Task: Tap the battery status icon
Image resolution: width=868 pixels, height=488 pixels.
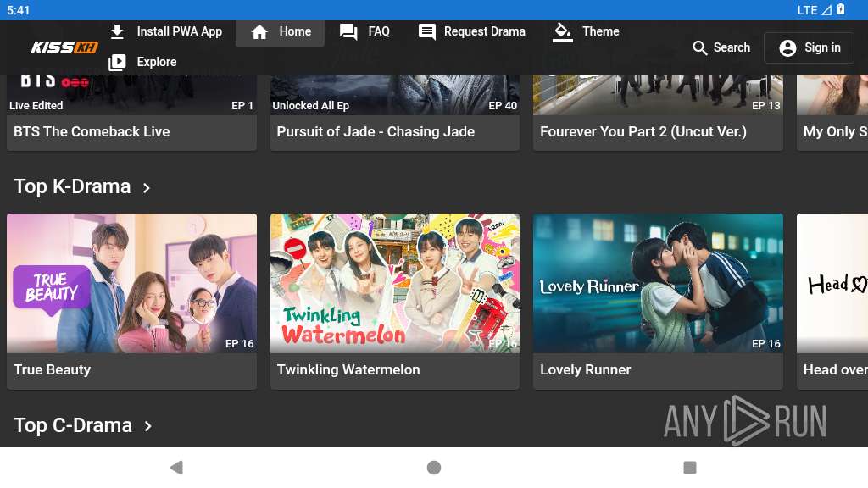Action: tap(841, 9)
